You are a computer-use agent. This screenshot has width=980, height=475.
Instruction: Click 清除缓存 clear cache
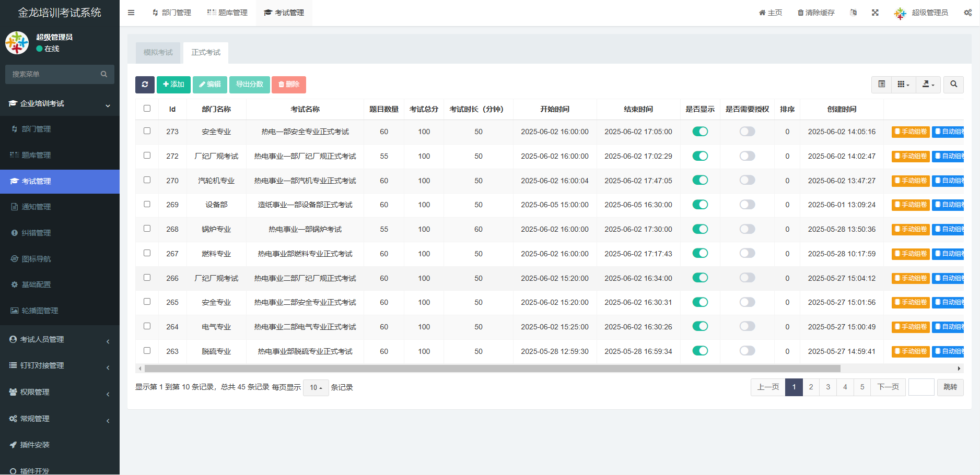click(x=816, y=13)
